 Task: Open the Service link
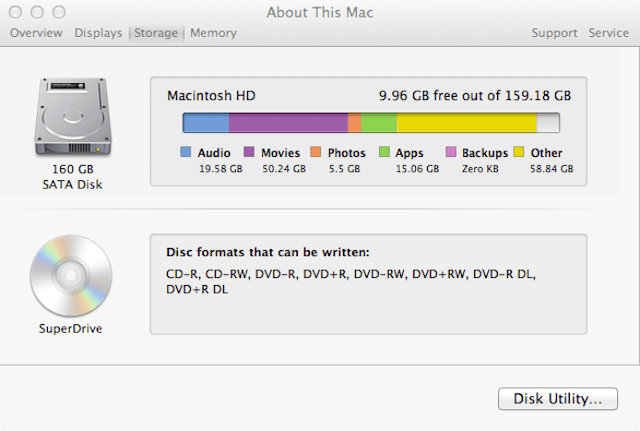pyautogui.click(x=608, y=33)
